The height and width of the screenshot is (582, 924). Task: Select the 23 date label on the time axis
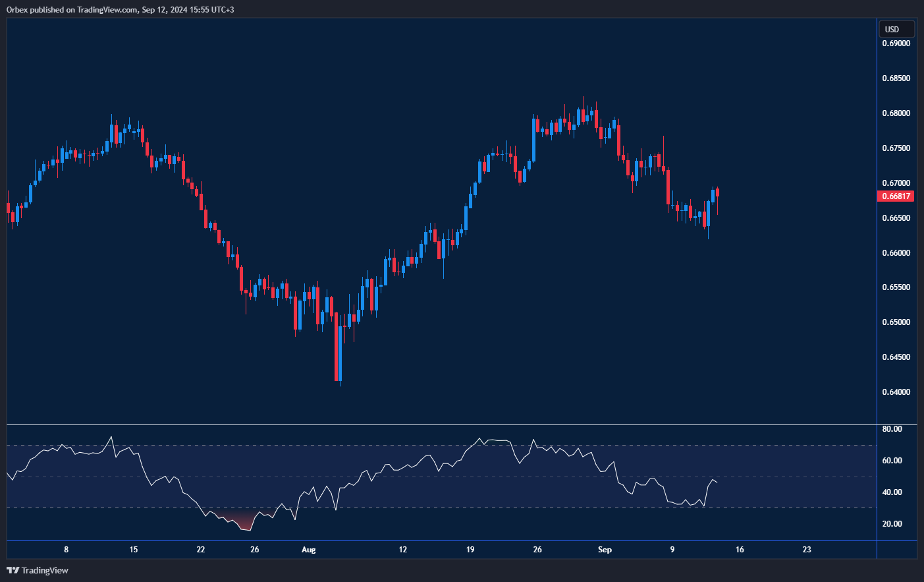tap(807, 550)
